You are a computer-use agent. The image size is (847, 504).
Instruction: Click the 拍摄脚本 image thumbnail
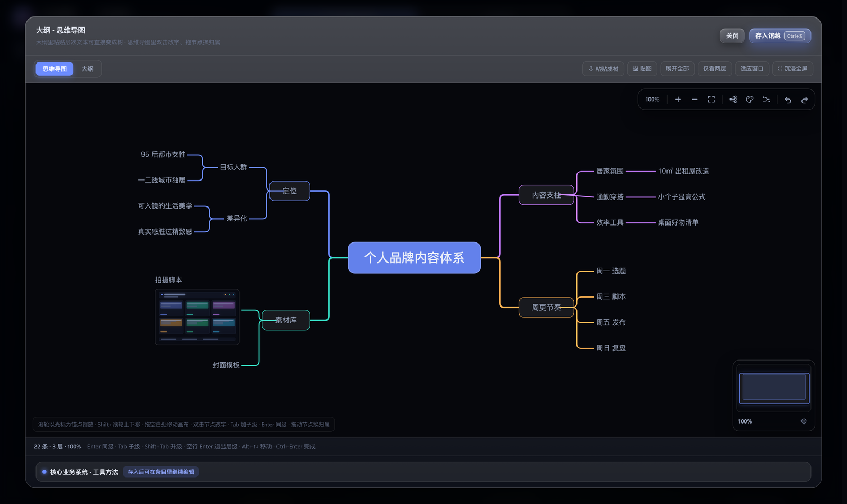[197, 317]
